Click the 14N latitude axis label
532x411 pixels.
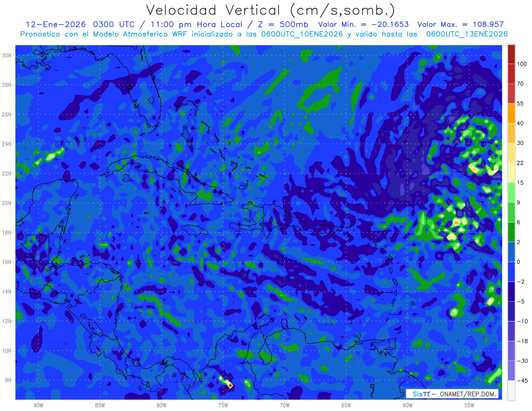coord(8,292)
